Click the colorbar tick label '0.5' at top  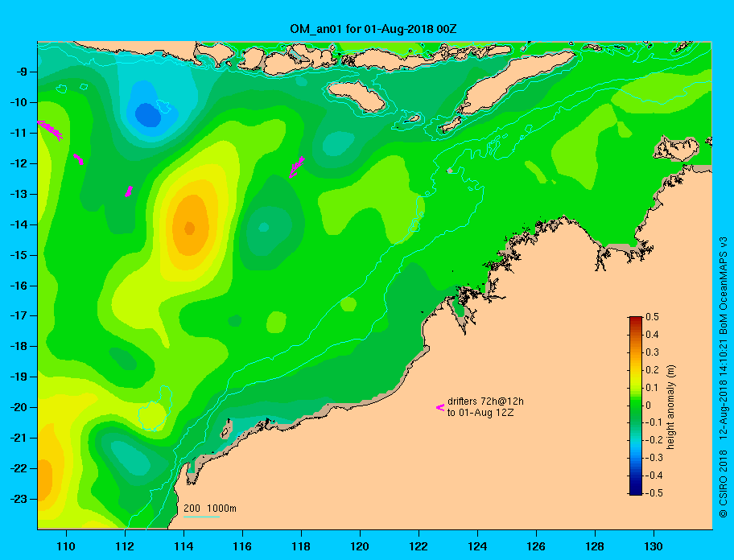tap(652, 317)
